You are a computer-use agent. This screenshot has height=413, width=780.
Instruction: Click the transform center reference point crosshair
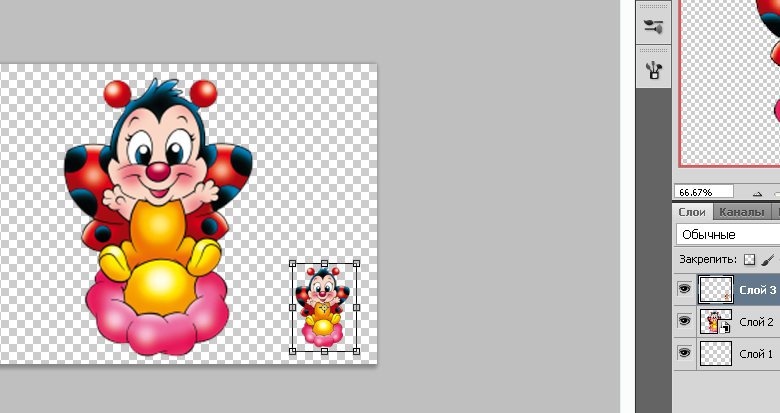(324, 307)
